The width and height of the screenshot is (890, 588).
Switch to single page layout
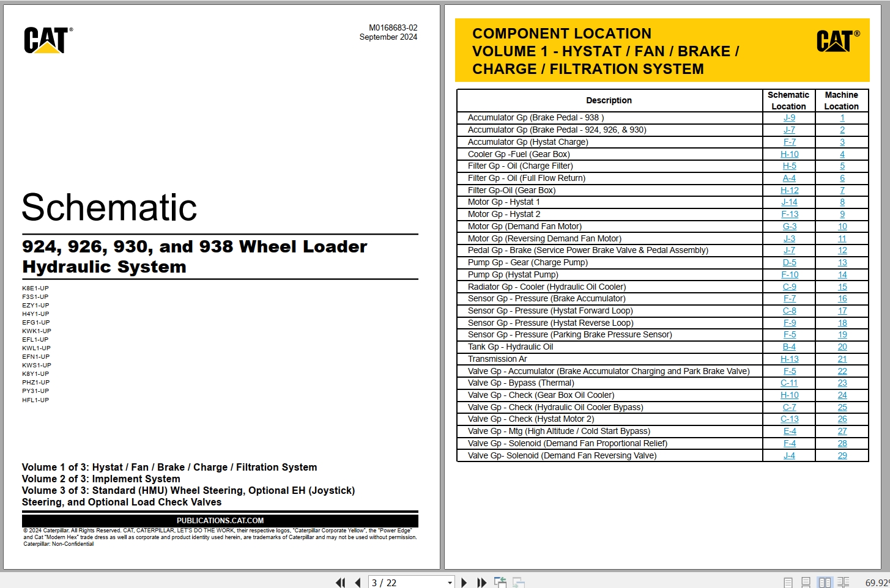click(788, 582)
